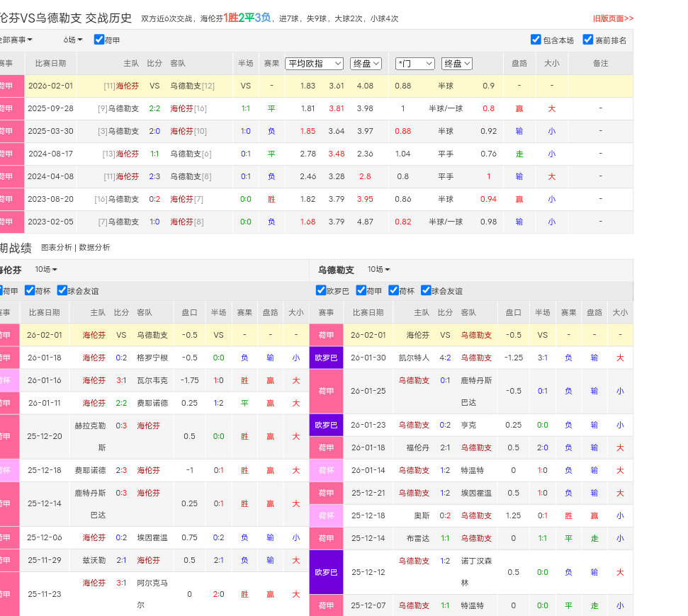This screenshot has height=616, width=688.
Task: Toggle the 赛前排名 checkbox
Action: [x=588, y=40]
